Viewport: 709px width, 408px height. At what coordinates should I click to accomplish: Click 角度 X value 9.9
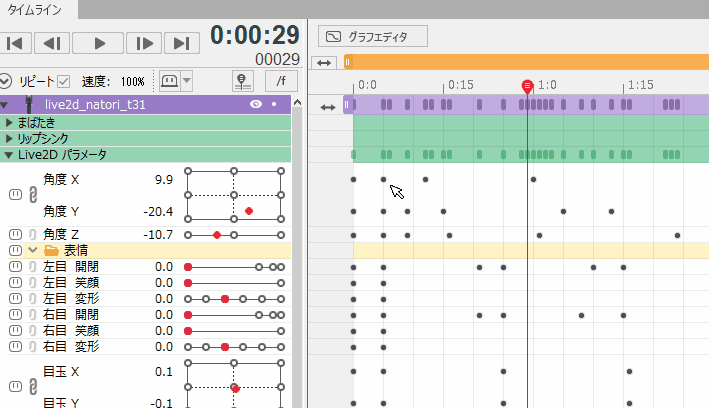click(164, 180)
